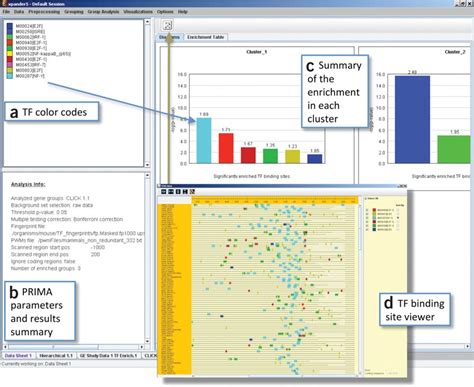Open the Group Analysis menu

[103, 12]
